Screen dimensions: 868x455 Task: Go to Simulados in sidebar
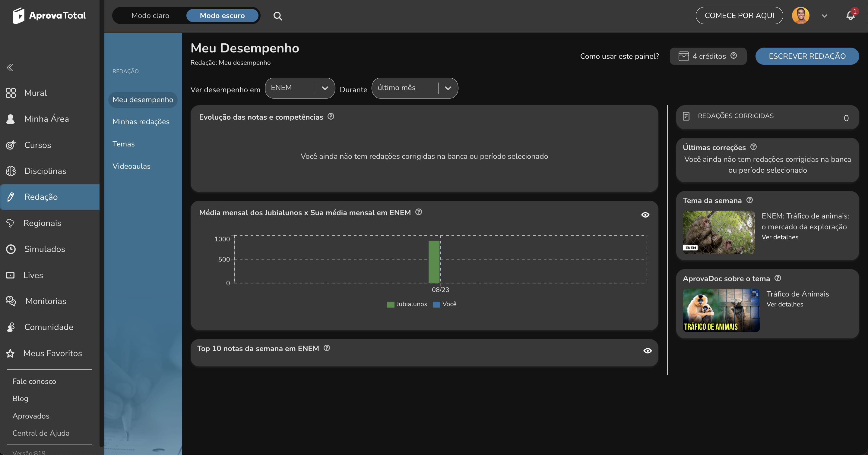pyautogui.click(x=44, y=249)
